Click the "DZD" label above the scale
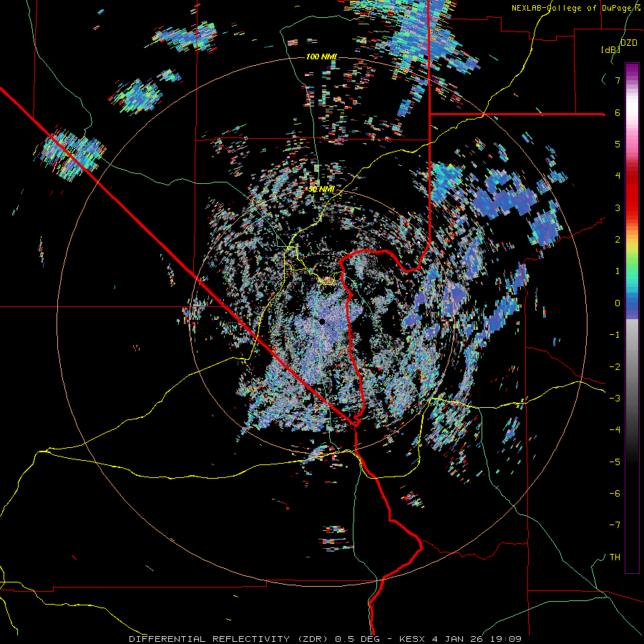Image resolution: width=644 pixels, height=644 pixels. (x=628, y=43)
